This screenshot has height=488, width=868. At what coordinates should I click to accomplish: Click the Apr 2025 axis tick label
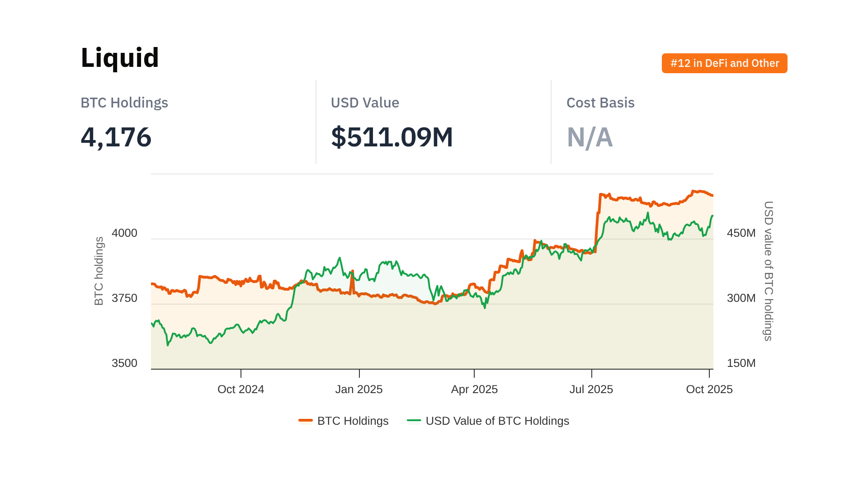click(x=474, y=389)
